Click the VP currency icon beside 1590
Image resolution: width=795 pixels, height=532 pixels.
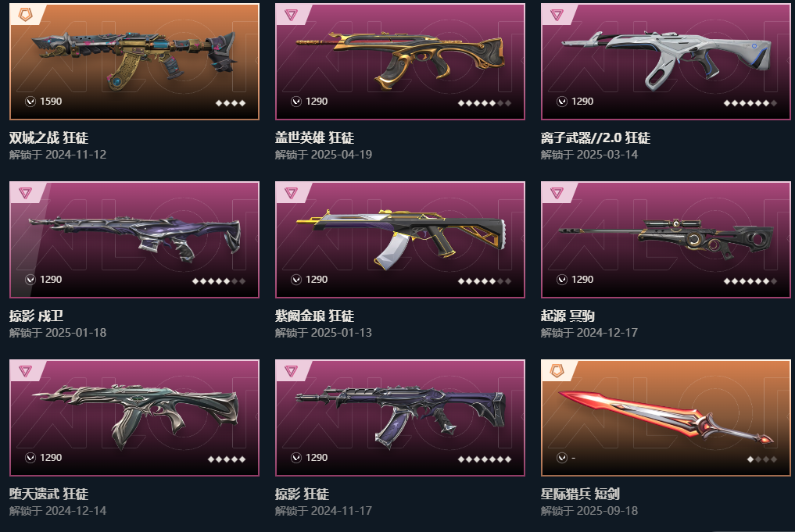click(x=30, y=102)
